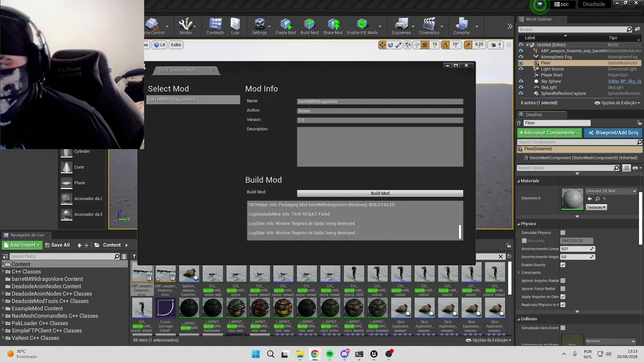Viewport: 644px width, 362px height.
Task: Open Spotify from the taskbar
Action: (330, 354)
